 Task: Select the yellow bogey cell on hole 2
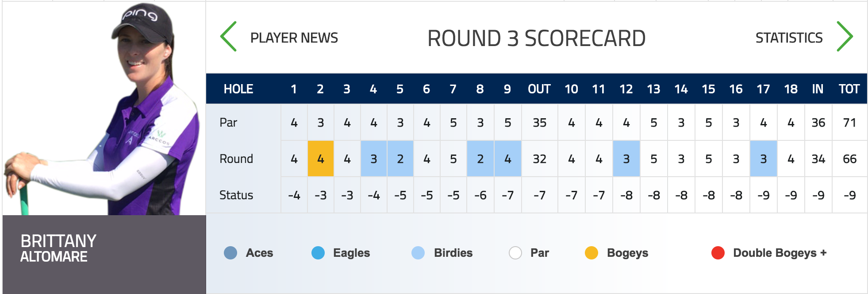321,159
